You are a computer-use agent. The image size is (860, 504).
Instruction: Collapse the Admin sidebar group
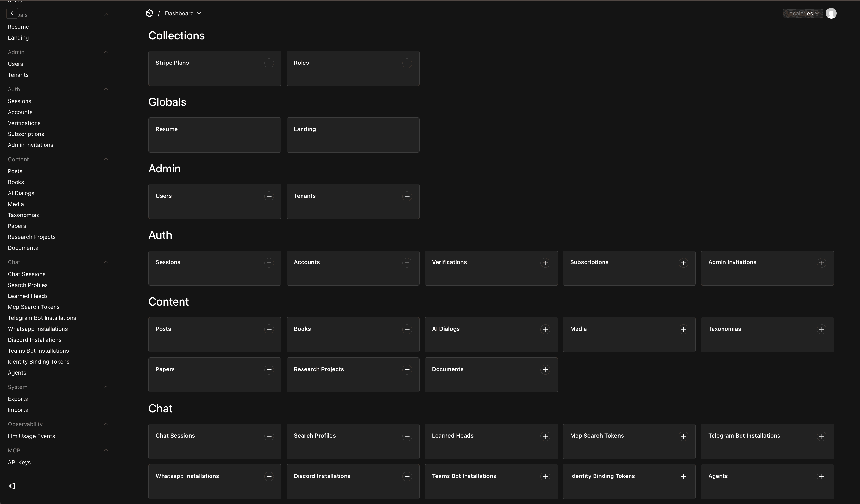pyautogui.click(x=106, y=52)
